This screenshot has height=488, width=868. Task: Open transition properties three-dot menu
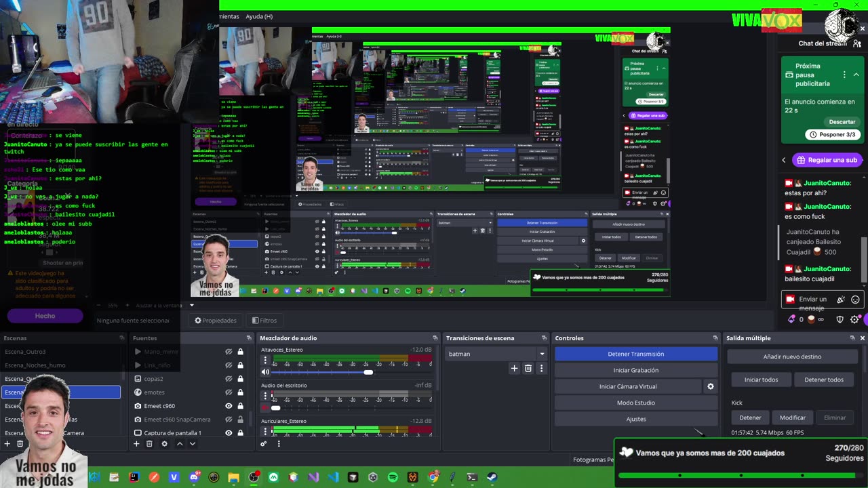coord(541,369)
